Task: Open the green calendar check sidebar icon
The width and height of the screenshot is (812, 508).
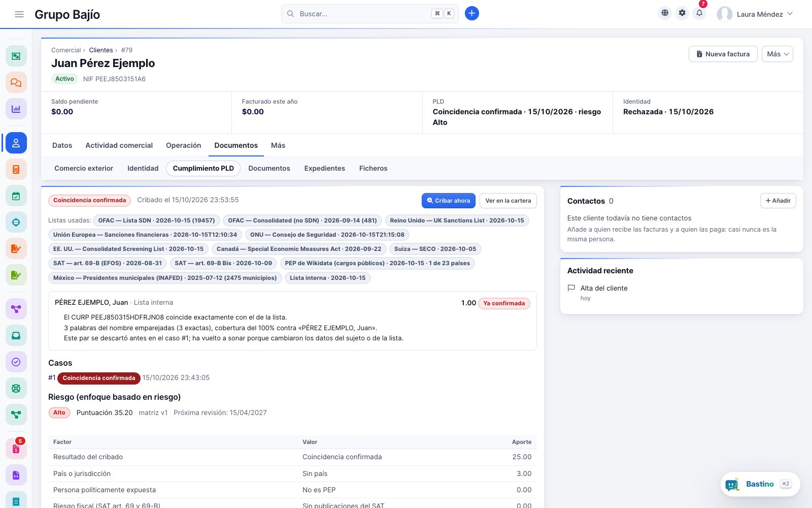Action: point(16,196)
